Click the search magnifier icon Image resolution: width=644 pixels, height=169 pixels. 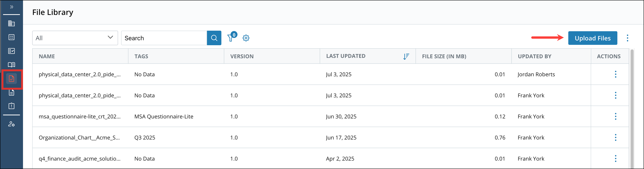[214, 38]
